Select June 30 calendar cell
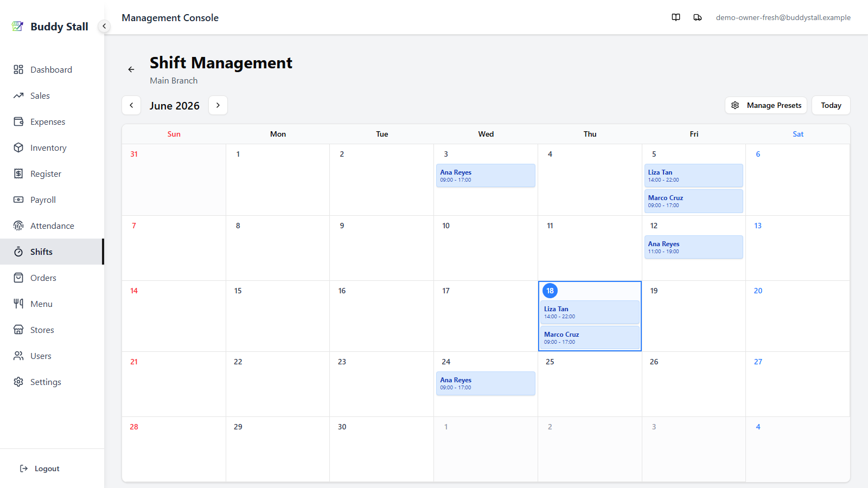The image size is (868, 488). click(x=381, y=449)
